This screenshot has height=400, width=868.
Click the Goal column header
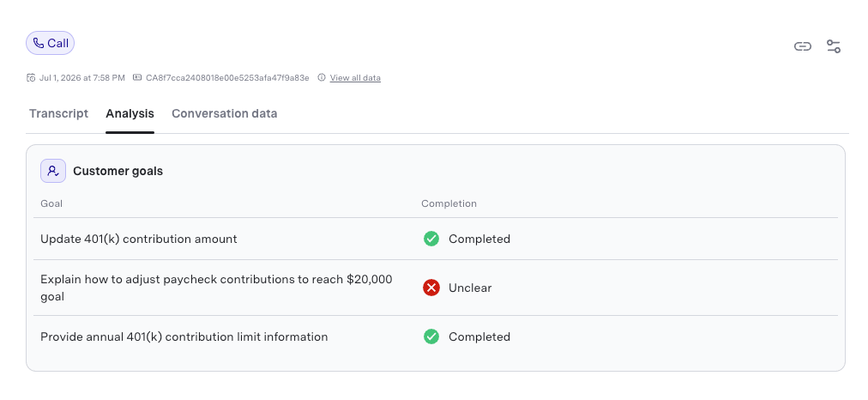point(51,203)
